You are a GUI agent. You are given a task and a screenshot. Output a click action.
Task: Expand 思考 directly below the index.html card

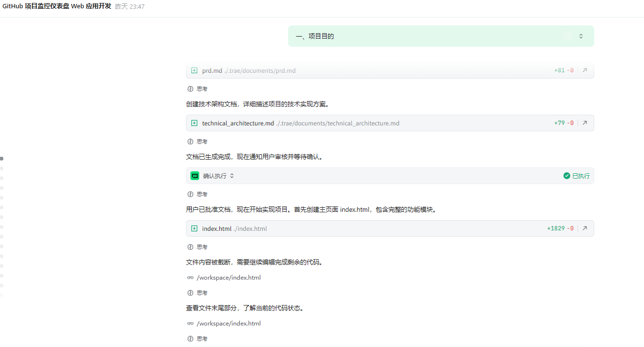pyautogui.click(x=197, y=247)
